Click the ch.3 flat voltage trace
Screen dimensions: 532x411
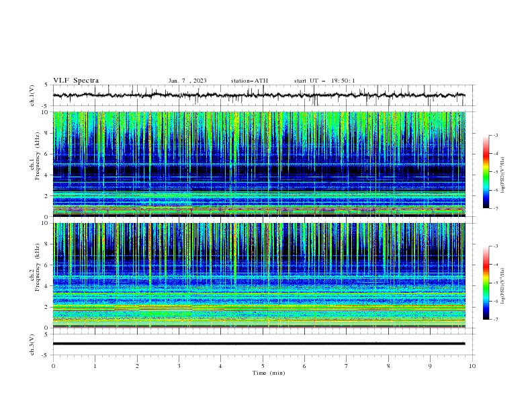pyautogui.click(x=259, y=344)
